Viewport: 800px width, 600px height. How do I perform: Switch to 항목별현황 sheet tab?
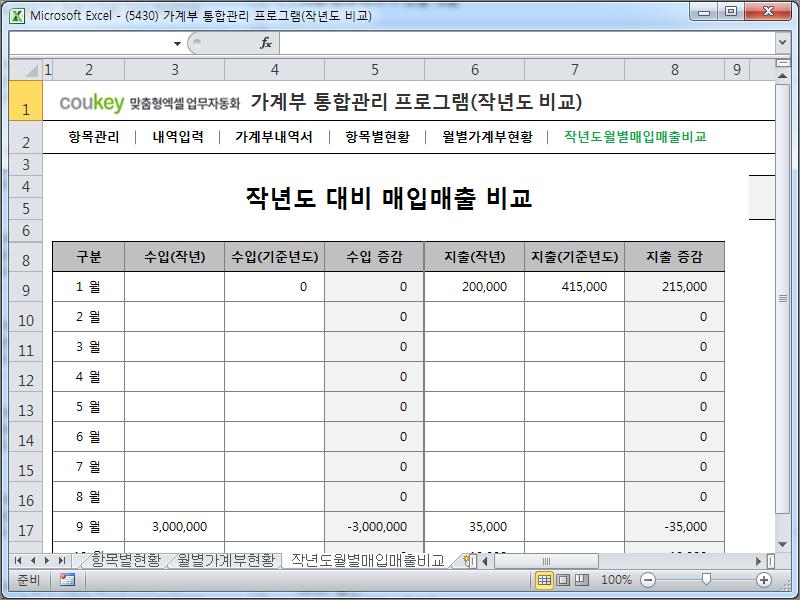(x=126, y=561)
